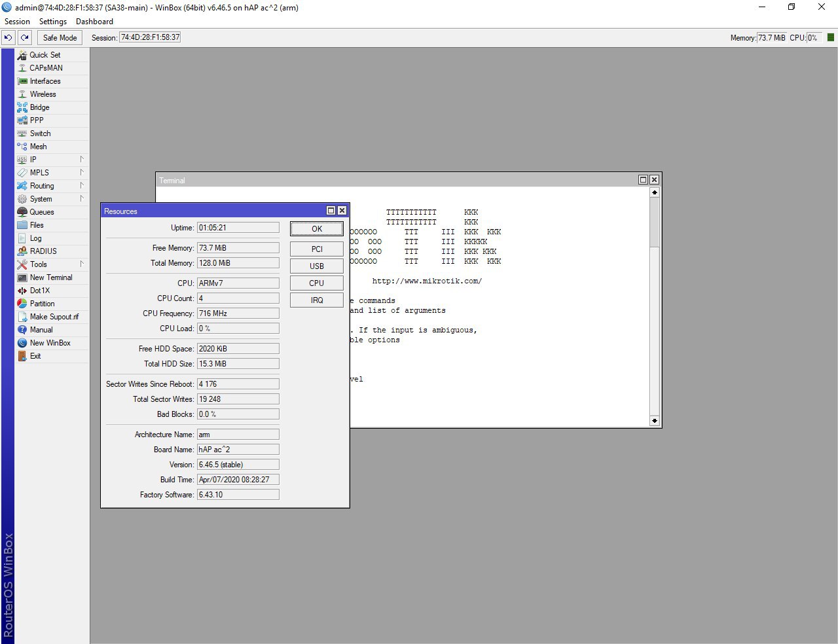Close the Resources window

tap(342, 211)
